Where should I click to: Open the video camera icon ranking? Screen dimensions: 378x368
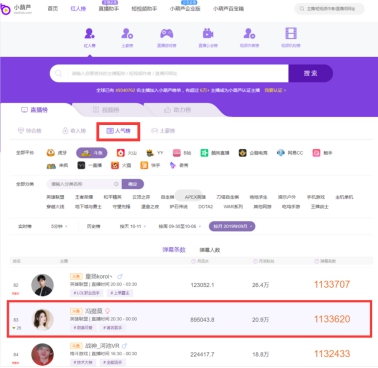point(208,34)
